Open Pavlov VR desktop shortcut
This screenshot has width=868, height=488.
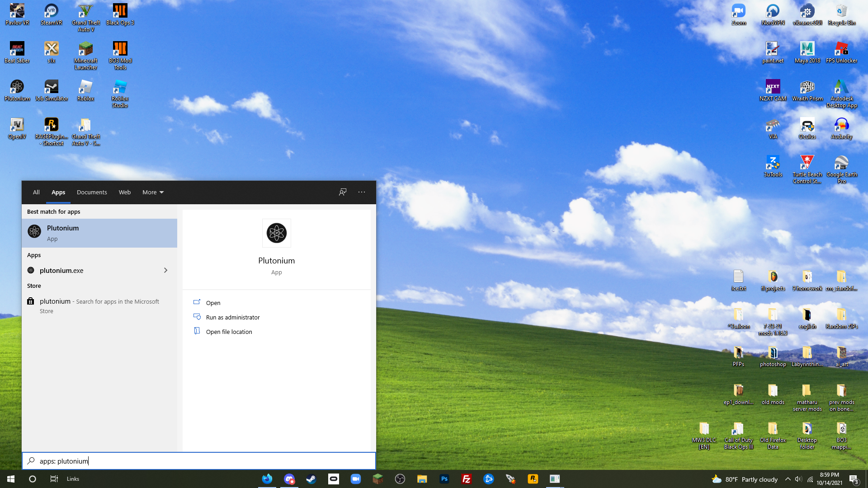click(17, 14)
